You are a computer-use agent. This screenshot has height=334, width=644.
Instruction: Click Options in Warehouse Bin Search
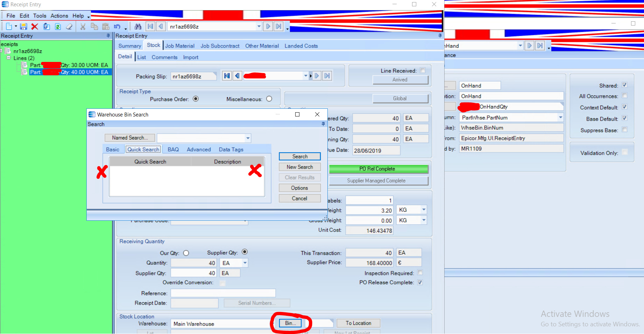click(x=300, y=188)
